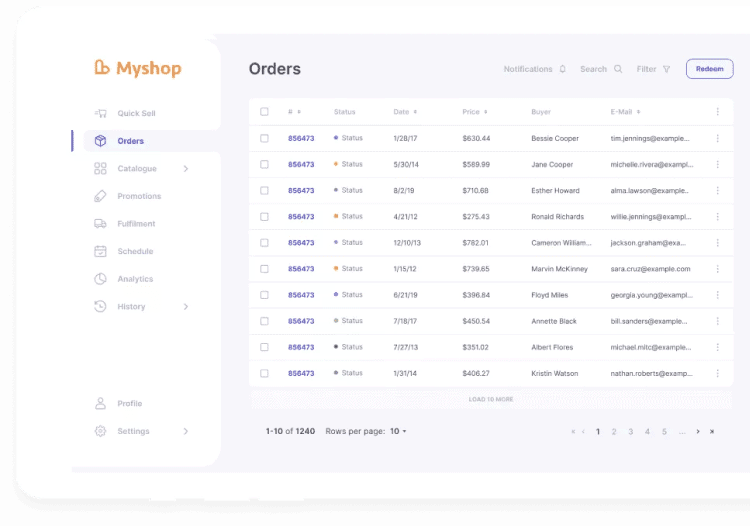Click the Analytics pie chart icon
This screenshot has width=750, height=526.
click(100, 279)
